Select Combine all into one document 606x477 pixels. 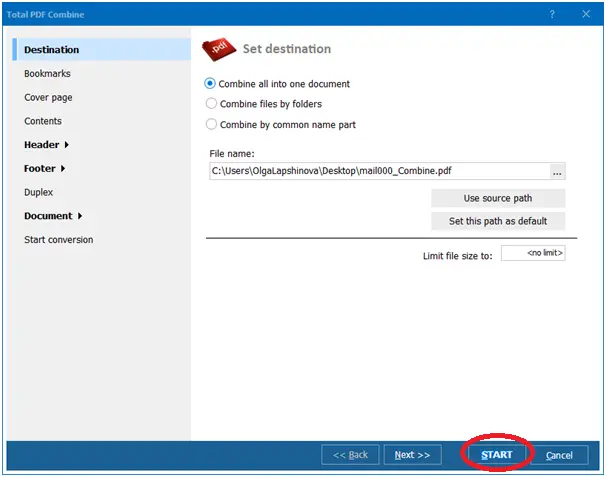pos(211,84)
